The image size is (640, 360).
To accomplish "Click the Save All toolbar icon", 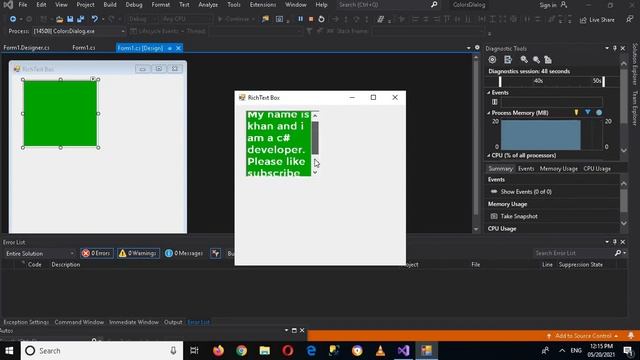I will click(x=80, y=19).
